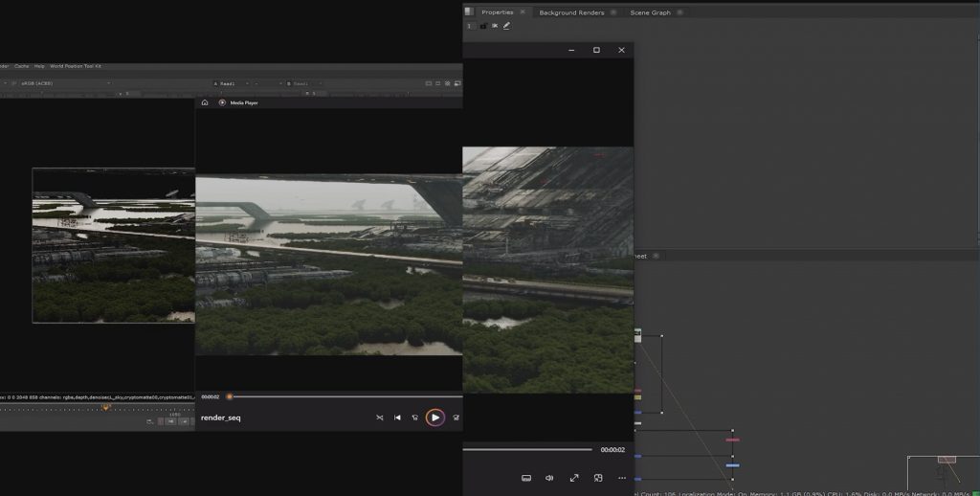
Task: Click the viewer settings gear icon
Action: (x=448, y=83)
